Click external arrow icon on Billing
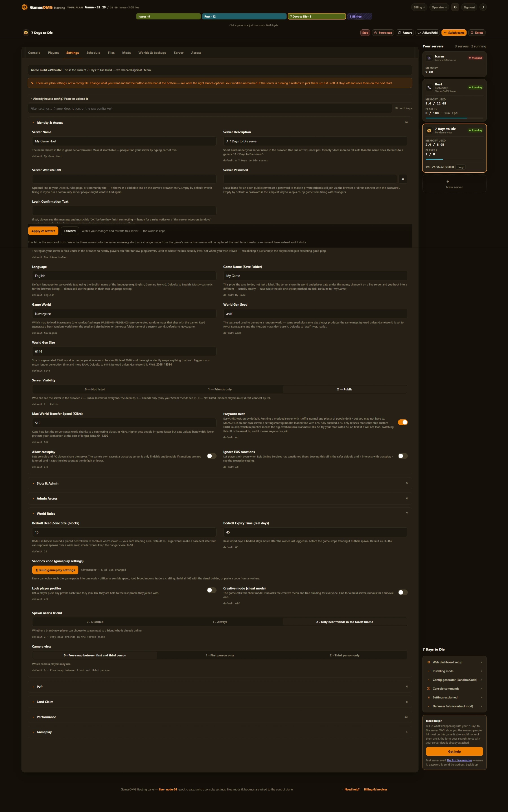This screenshot has height=812, width=508. (424, 7)
